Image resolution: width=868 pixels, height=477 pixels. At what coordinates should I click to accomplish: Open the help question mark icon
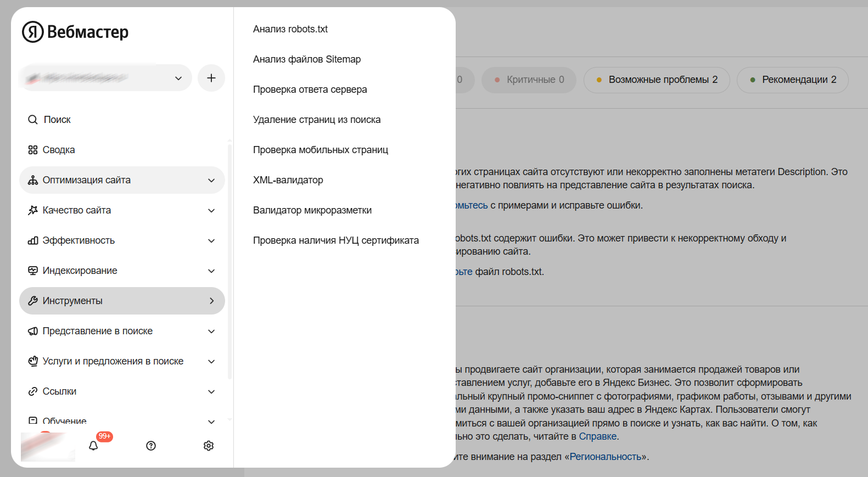[151, 446]
